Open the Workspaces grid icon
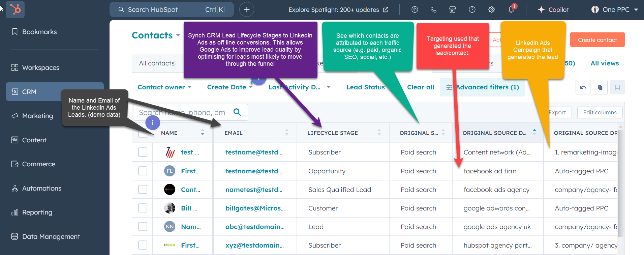 point(14,67)
